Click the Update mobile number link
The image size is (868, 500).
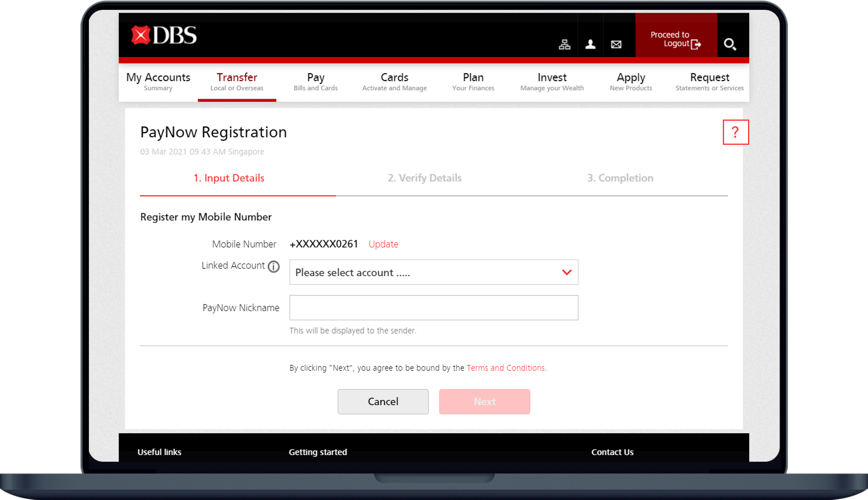point(383,244)
